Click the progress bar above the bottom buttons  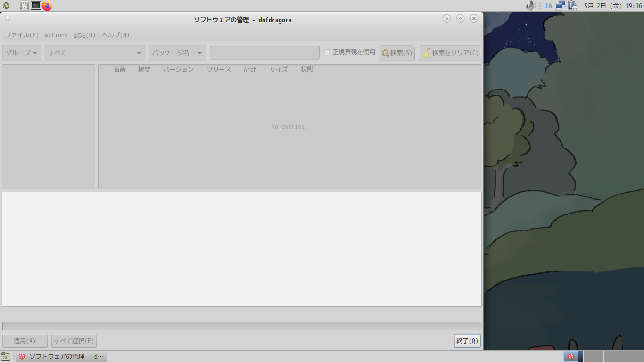click(x=241, y=326)
